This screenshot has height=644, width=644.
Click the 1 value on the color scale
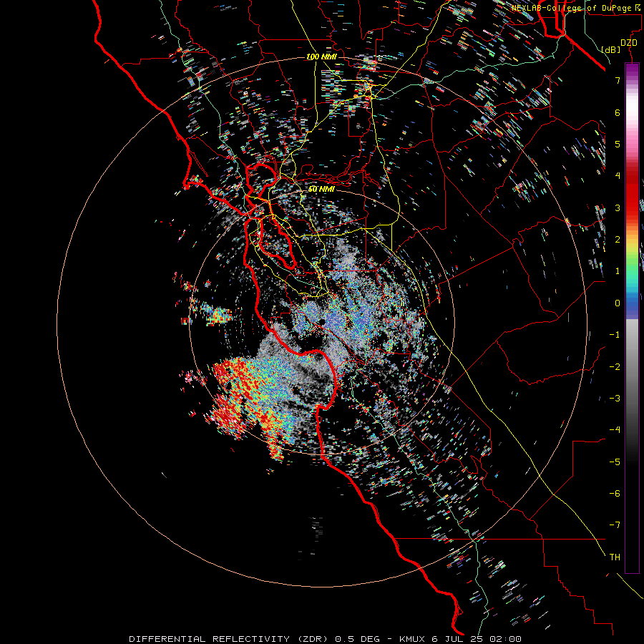click(x=618, y=271)
